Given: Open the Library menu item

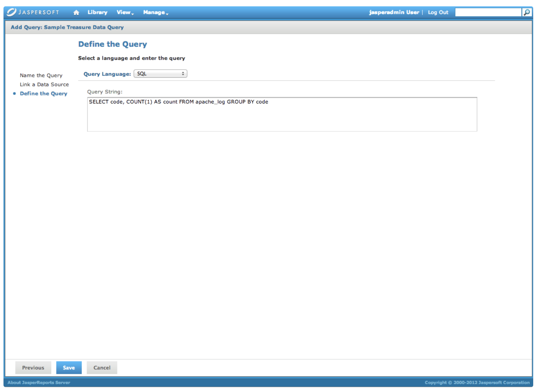Looking at the screenshot, I should [x=97, y=12].
